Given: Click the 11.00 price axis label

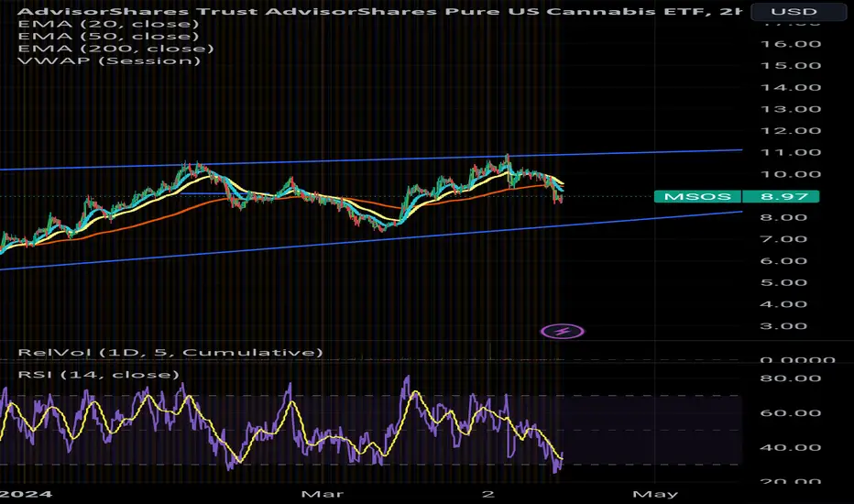Looking at the screenshot, I should 791,152.
